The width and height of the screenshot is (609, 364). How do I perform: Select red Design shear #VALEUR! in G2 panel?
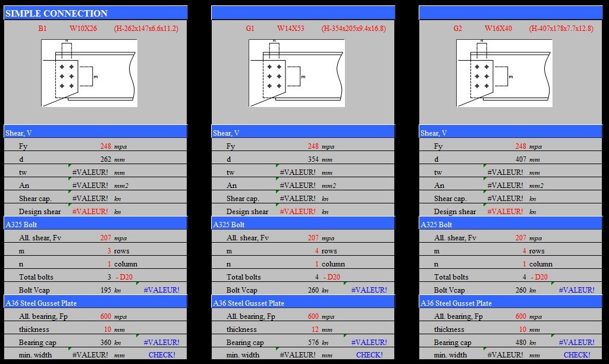click(506, 212)
